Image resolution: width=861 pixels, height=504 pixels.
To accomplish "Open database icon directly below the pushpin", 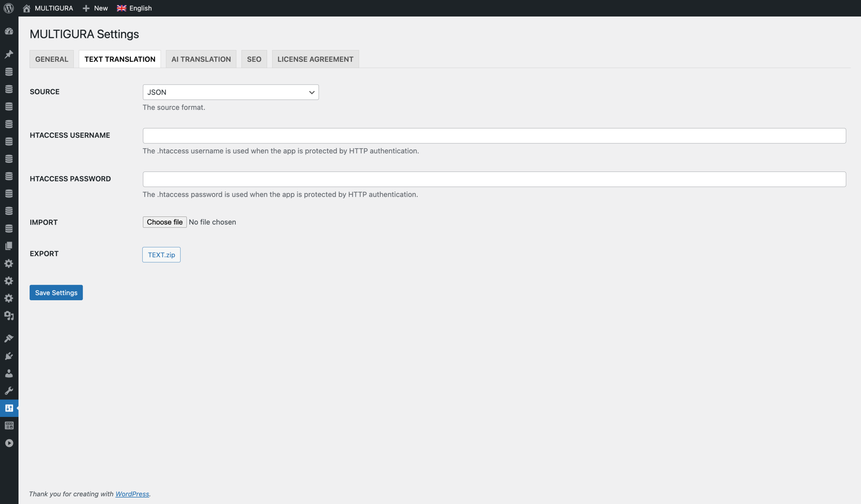I will point(9,71).
